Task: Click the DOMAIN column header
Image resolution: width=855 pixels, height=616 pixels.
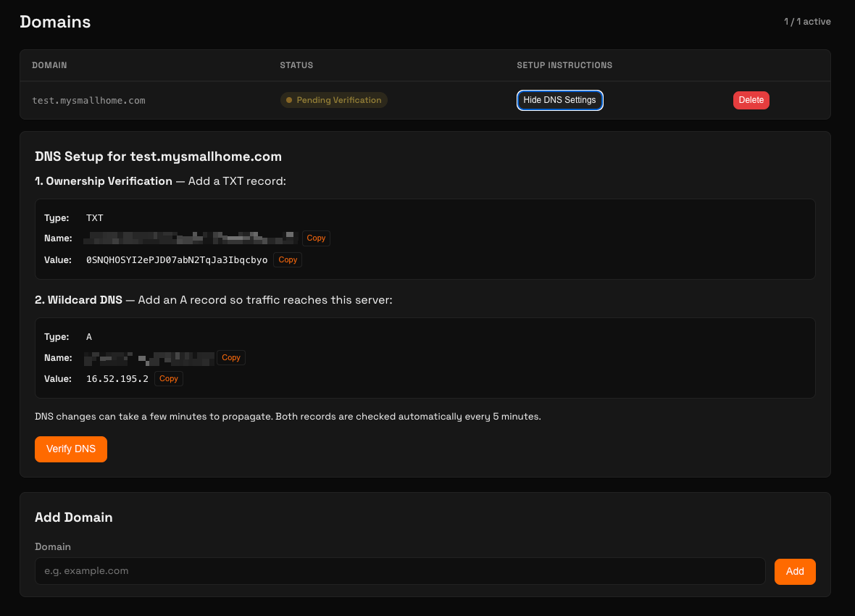Action: pos(49,65)
